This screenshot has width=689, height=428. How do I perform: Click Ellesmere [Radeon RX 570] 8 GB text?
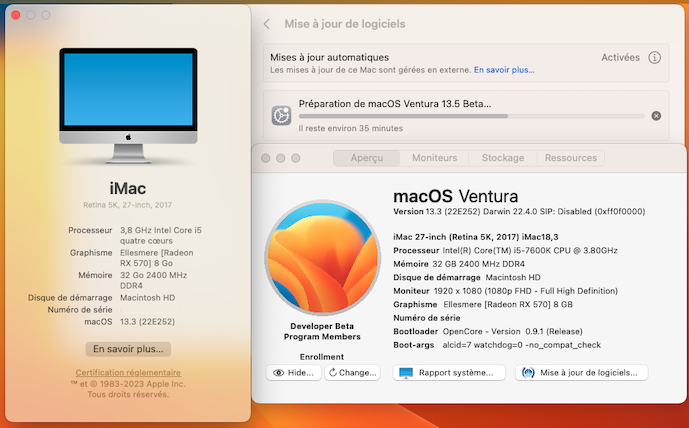point(508,305)
